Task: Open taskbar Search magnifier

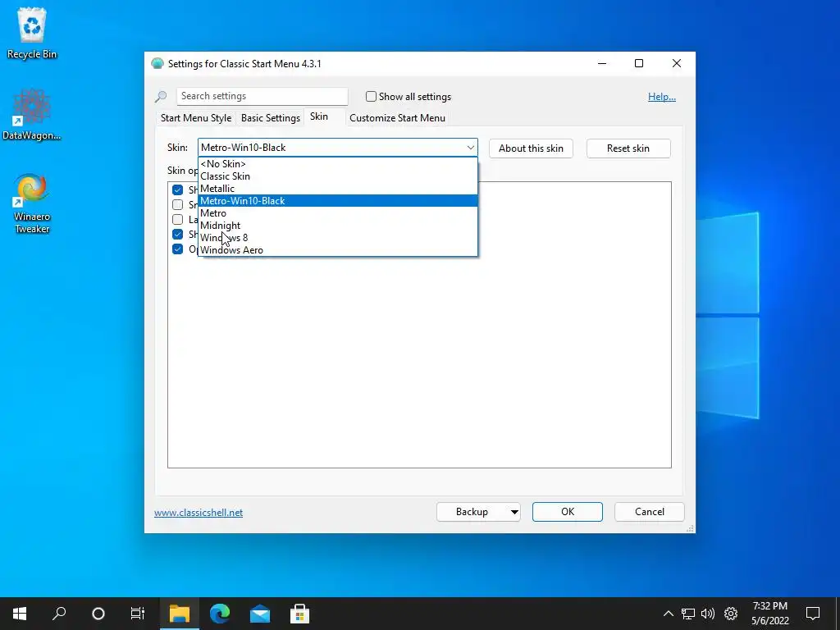Action: pyautogui.click(x=59, y=614)
